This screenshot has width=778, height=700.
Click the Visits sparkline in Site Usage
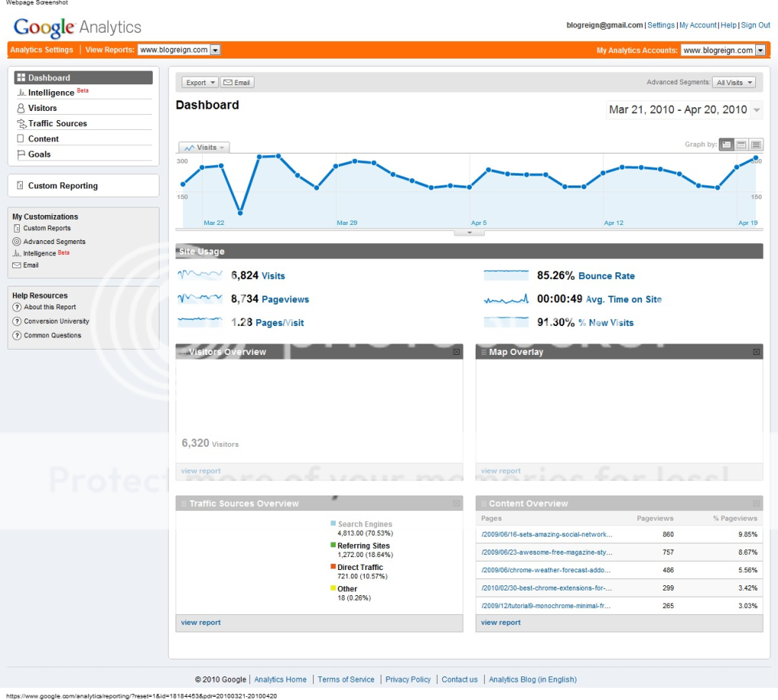tap(200, 274)
